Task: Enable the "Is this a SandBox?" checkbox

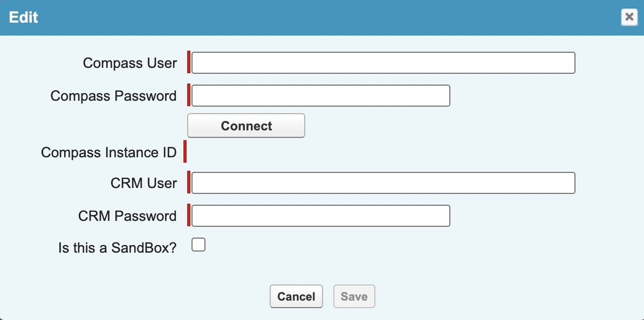Action: coord(199,246)
